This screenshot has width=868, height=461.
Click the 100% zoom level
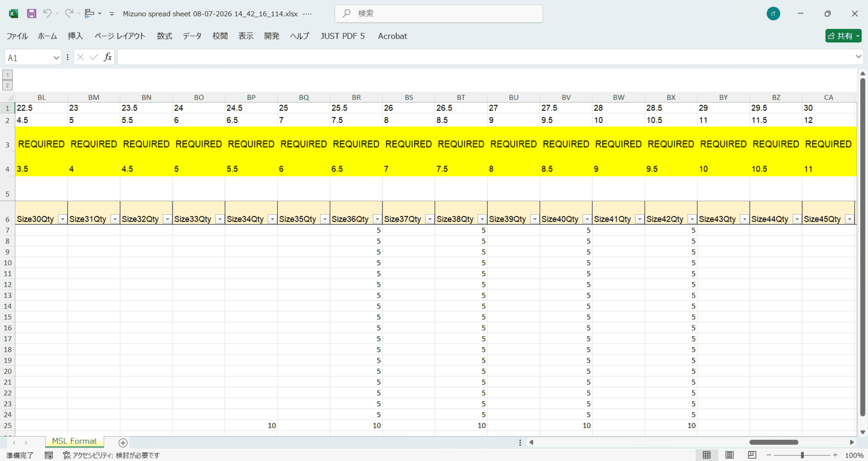854,456
